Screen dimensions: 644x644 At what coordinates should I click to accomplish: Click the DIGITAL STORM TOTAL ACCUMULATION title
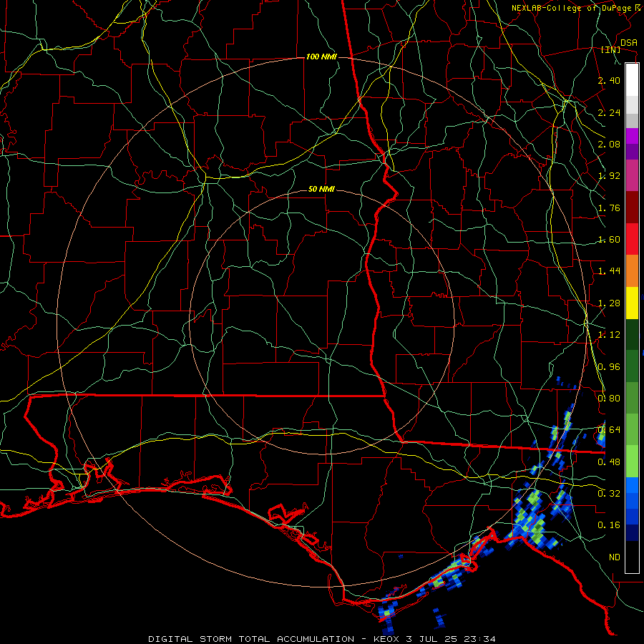(251, 639)
